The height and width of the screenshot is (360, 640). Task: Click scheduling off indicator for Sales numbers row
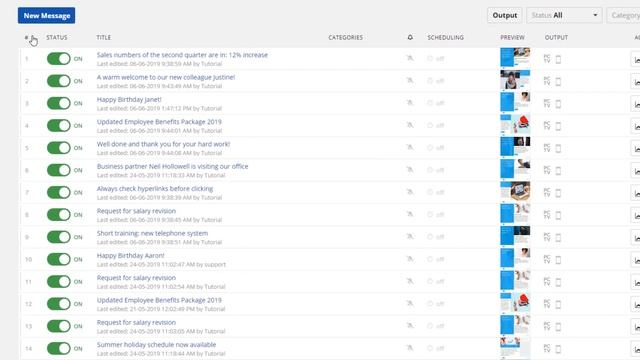(436, 59)
